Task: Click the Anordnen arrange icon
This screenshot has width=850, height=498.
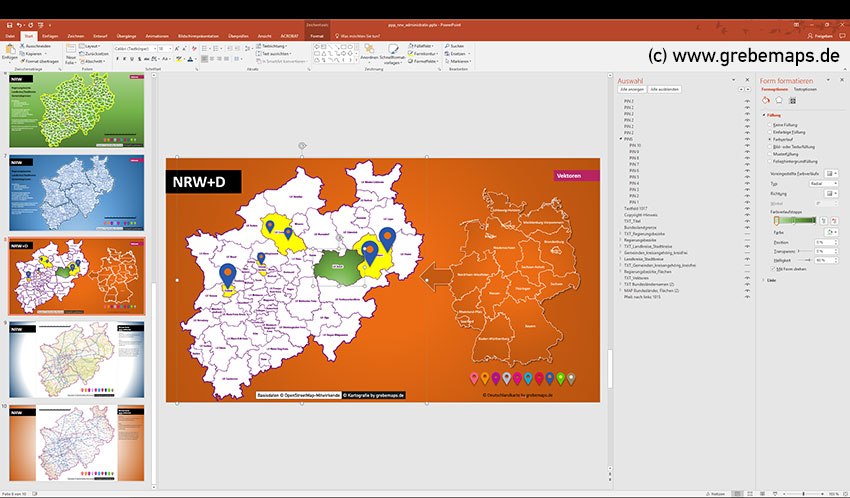Action: pyautogui.click(x=368, y=48)
